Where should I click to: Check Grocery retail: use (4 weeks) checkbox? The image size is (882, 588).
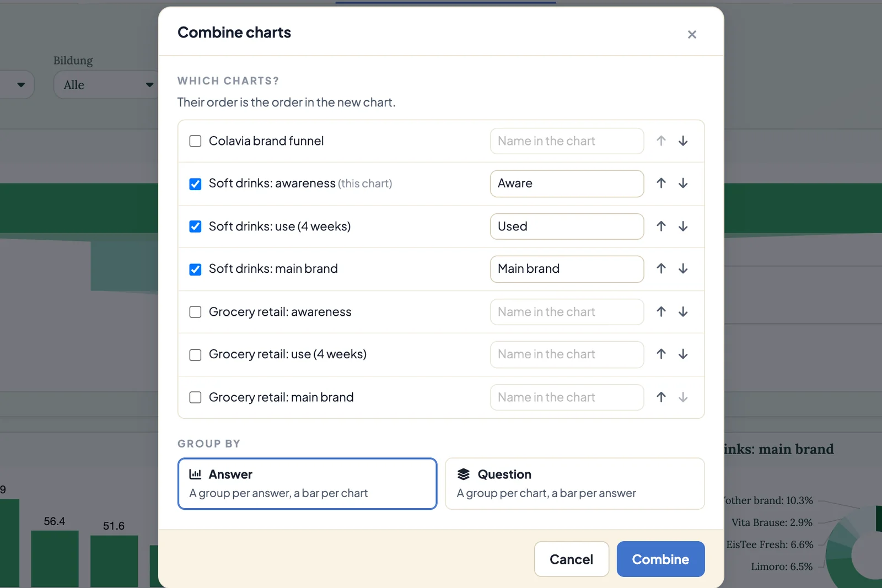[x=195, y=355]
